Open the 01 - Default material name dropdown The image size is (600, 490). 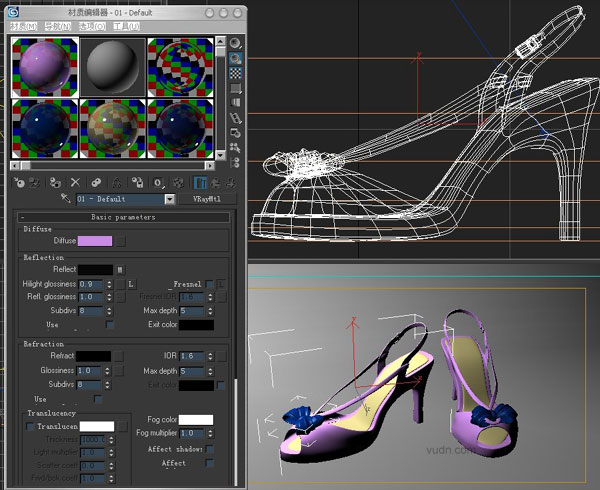tap(168, 200)
